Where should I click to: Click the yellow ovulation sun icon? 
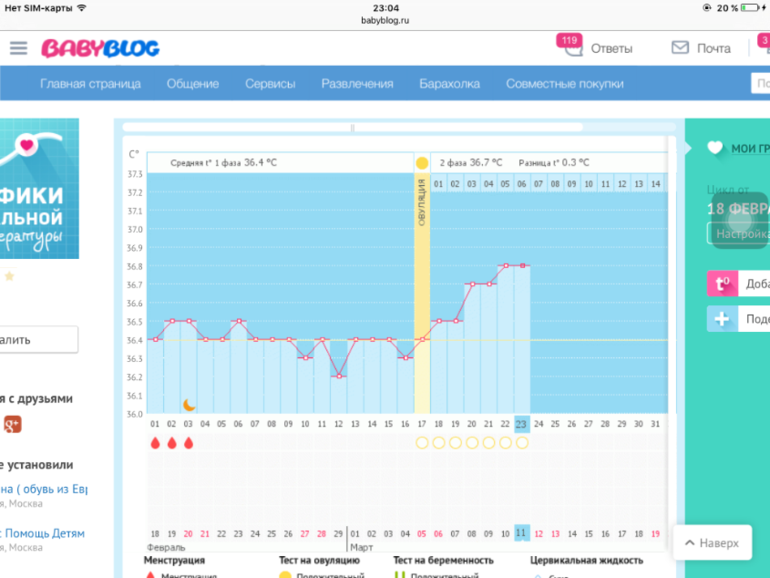click(x=422, y=162)
